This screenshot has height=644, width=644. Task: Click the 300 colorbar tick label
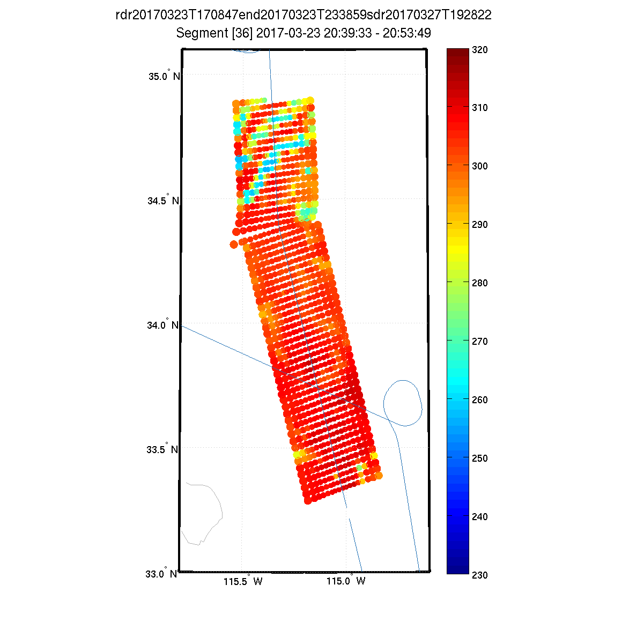pyautogui.click(x=479, y=166)
